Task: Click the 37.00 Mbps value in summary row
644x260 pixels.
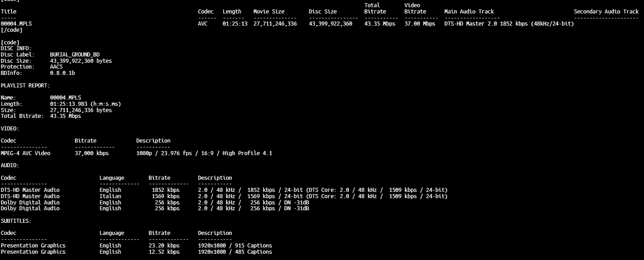Action: click(x=419, y=24)
